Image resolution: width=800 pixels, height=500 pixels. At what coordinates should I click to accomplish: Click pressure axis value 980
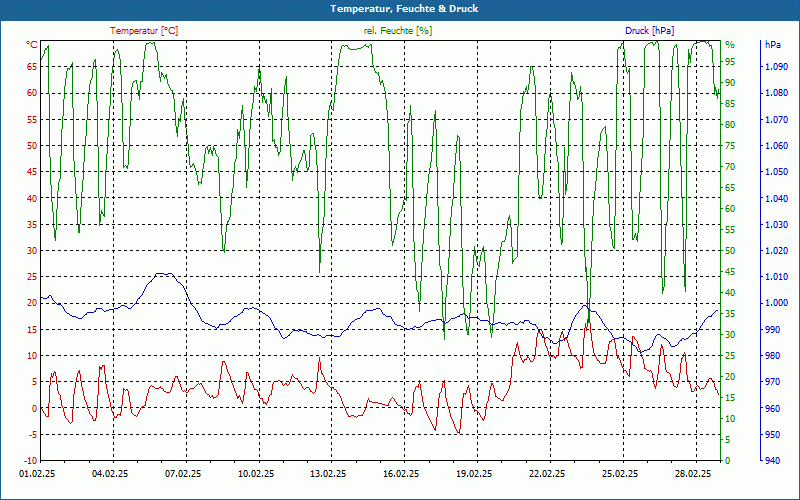772,356
